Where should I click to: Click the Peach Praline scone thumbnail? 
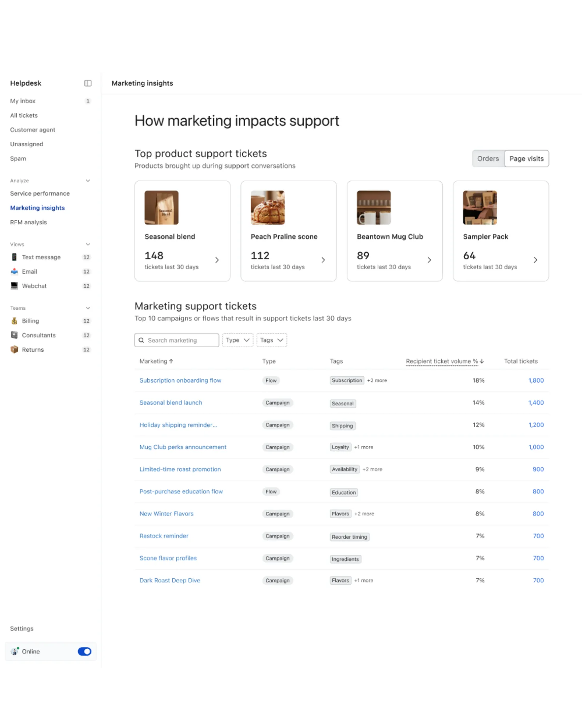tap(268, 207)
